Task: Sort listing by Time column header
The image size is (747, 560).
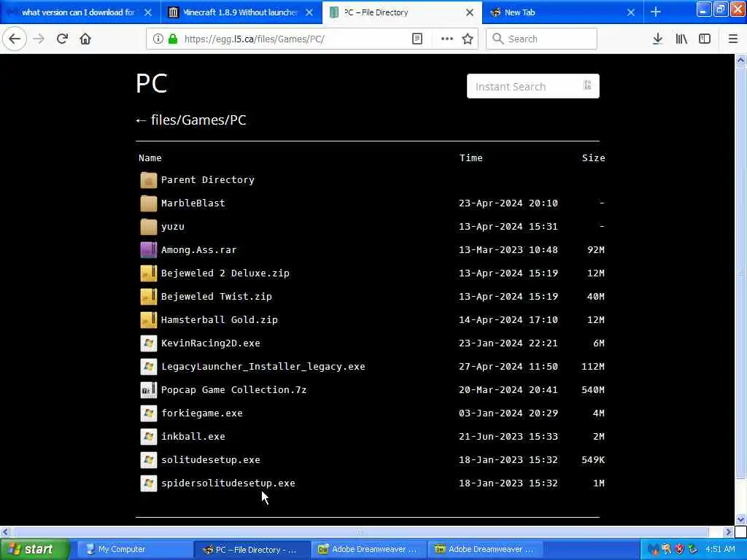Action: [x=471, y=158]
